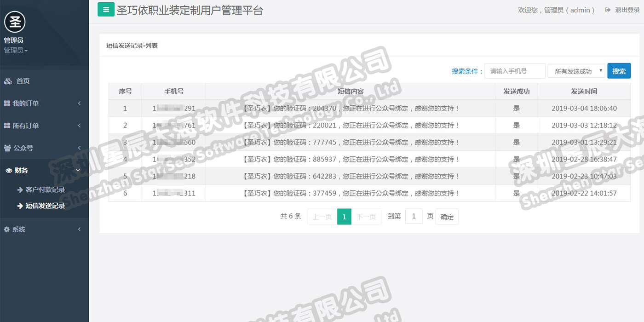The height and width of the screenshot is (322, 644).
Task: Select message with code 642283
Action: [351, 176]
